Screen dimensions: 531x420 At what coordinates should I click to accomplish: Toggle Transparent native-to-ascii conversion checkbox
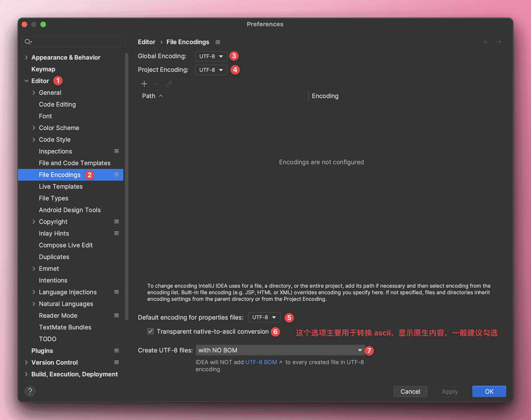[150, 331]
